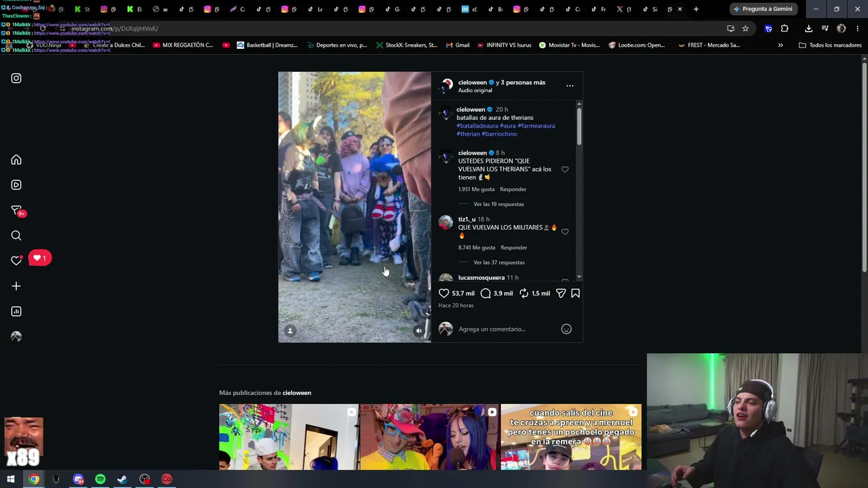This screenshot has height=488, width=868.
Task: Open the Deportes en vivo bookmark
Action: click(336, 45)
